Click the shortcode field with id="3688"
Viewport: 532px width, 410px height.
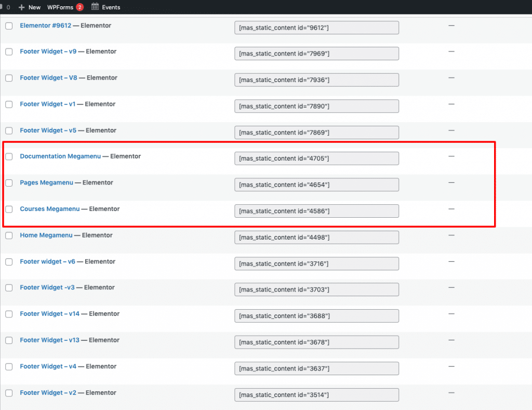click(316, 316)
